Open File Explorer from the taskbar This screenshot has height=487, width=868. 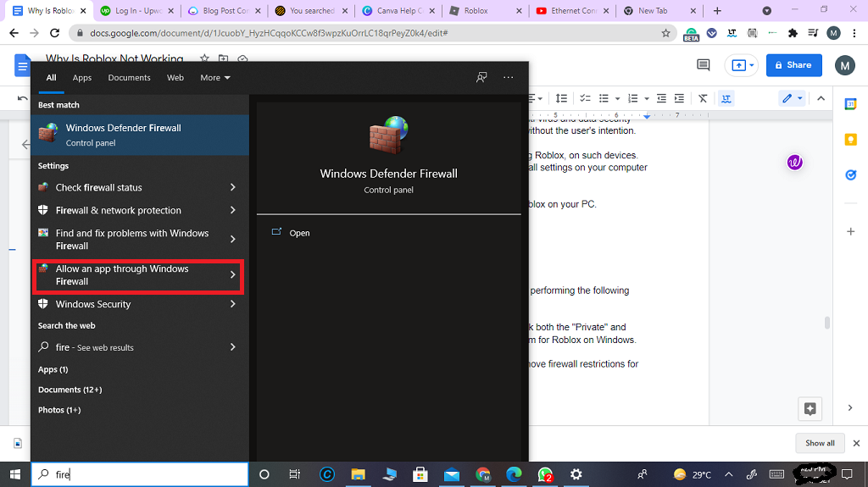point(359,474)
